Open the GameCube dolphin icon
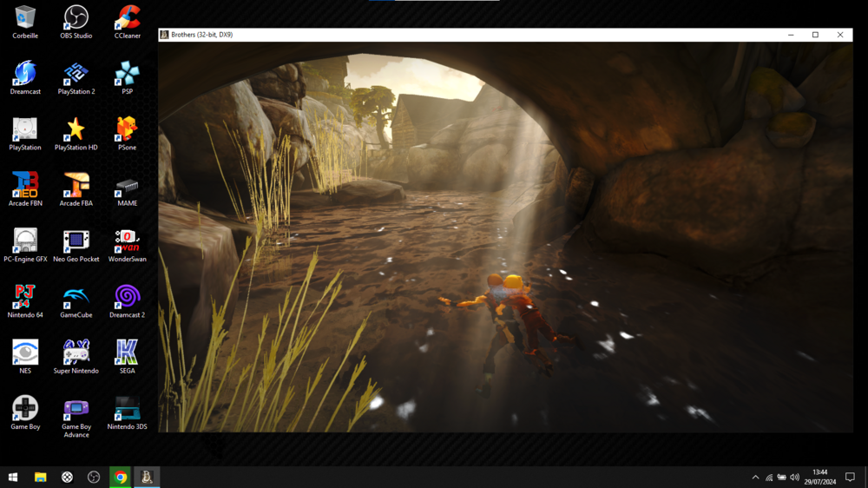 click(x=76, y=298)
